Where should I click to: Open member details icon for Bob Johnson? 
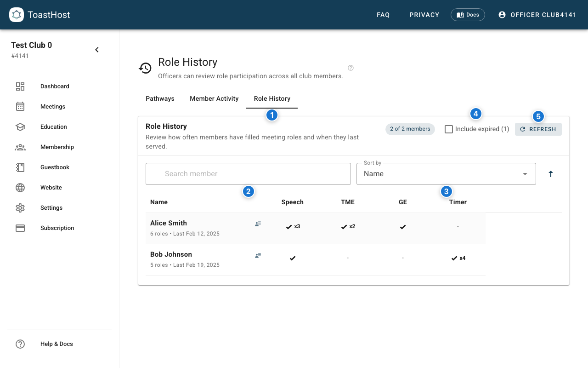coord(258,255)
